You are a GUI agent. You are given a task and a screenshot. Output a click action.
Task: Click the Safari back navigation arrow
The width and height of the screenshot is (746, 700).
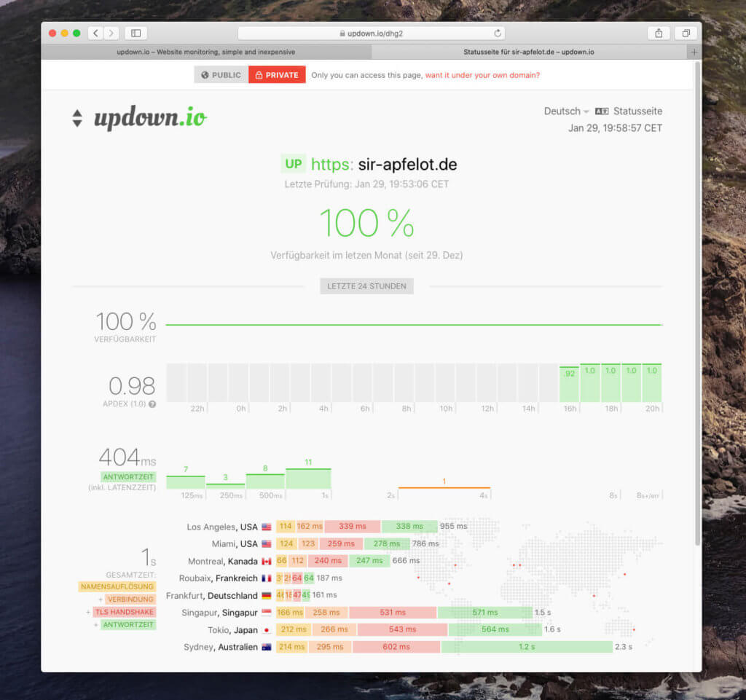(95, 33)
